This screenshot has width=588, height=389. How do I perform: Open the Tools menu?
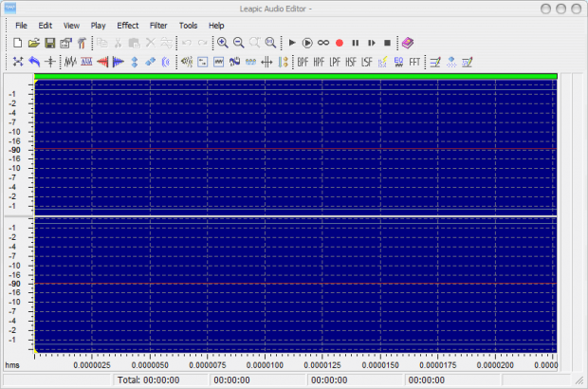pyautogui.click(x=188, y=25)
